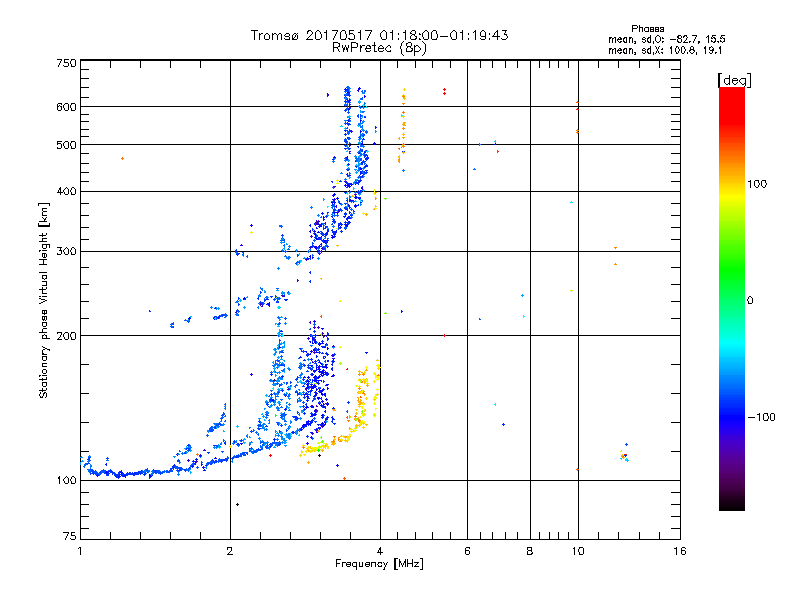Viewport: 800px width, 600px height.
Task: Click the 'Stationary phase Virtual Height [km]' axis label
Action: 43,300
